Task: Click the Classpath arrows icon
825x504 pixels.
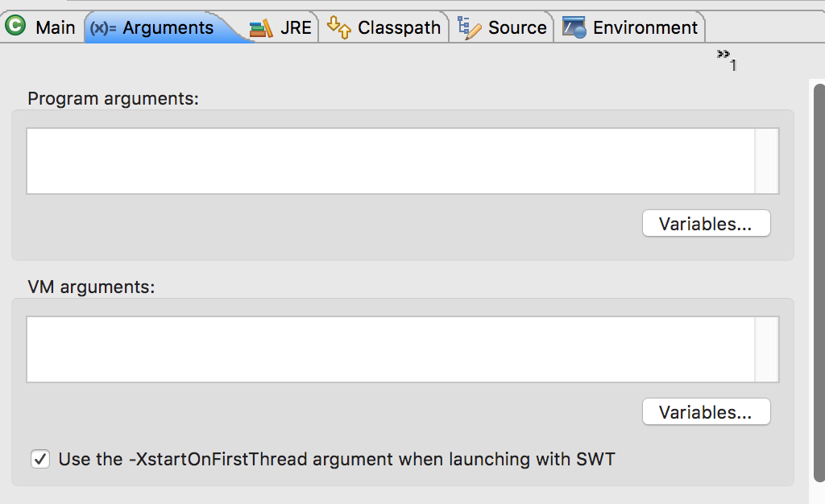Action: point(339,28)
